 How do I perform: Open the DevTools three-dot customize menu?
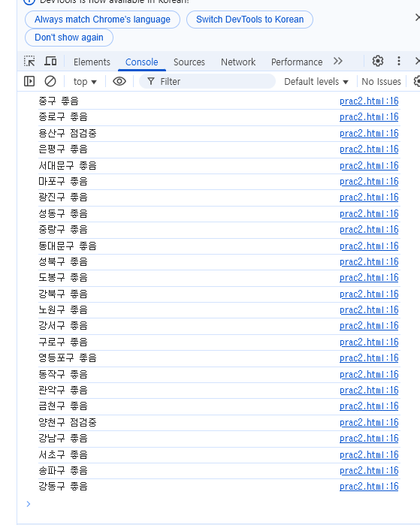[398, 62]
